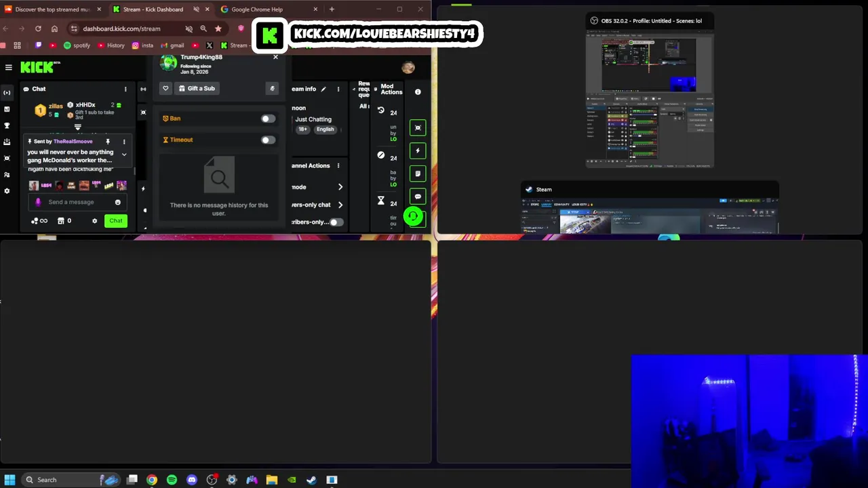
Task: Open the Channel Actions three-dot menu
Action: tap(338, 165)
